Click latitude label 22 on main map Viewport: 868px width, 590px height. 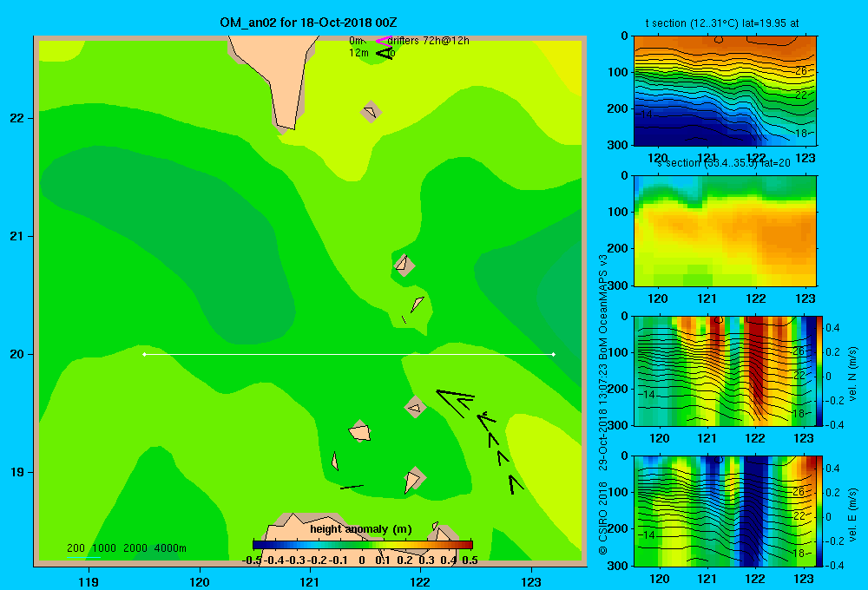click(x=17, y=118)
